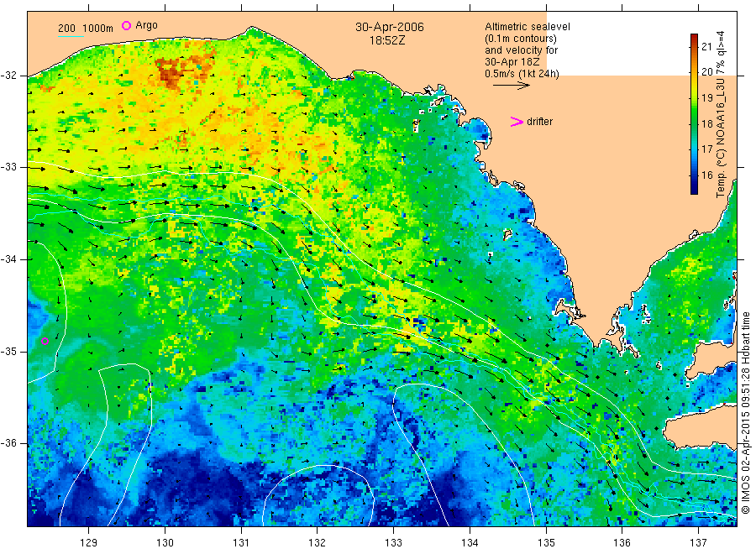The height and width of the screenshot is (554, 756).
Task: Click the latitude label -33
Action: (x=9, y=167)
